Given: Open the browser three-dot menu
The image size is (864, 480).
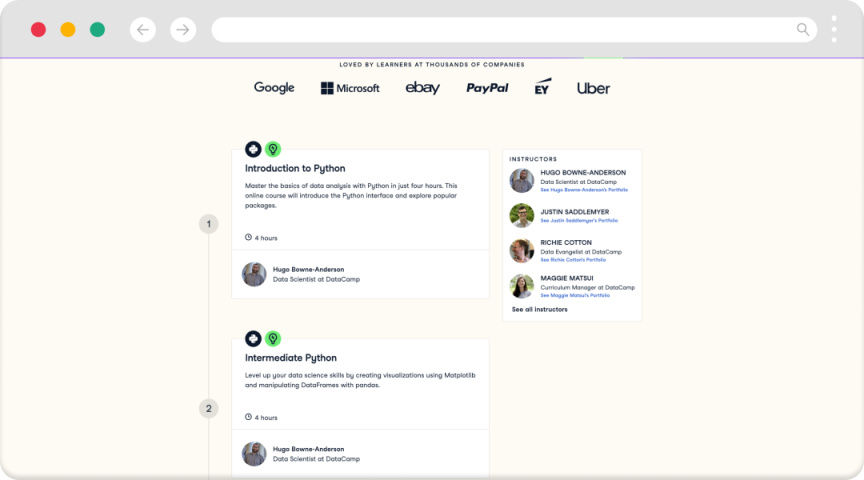Looking at the screenshot, I should [834, 29].
